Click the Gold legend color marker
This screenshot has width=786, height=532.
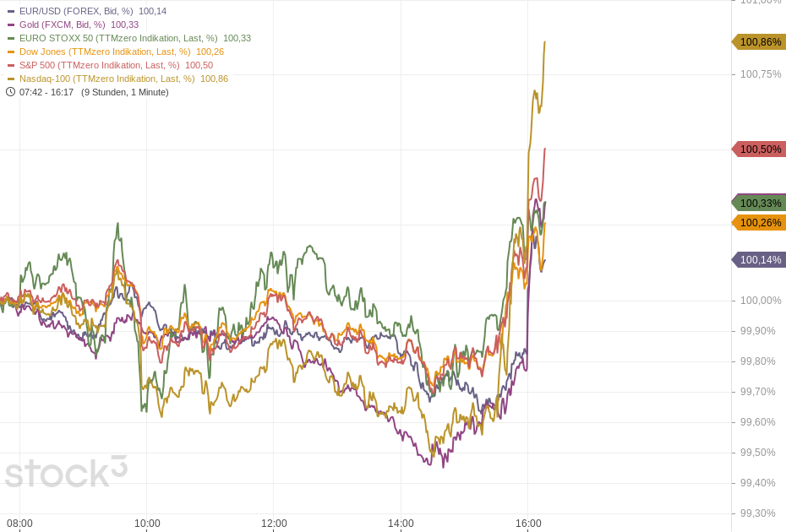click(x=11, y=24)
